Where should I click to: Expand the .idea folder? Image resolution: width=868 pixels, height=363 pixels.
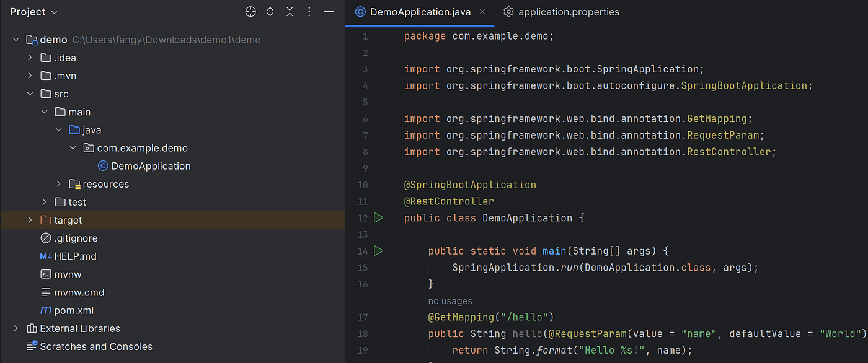pyautogui.click(x=30, y=58)
